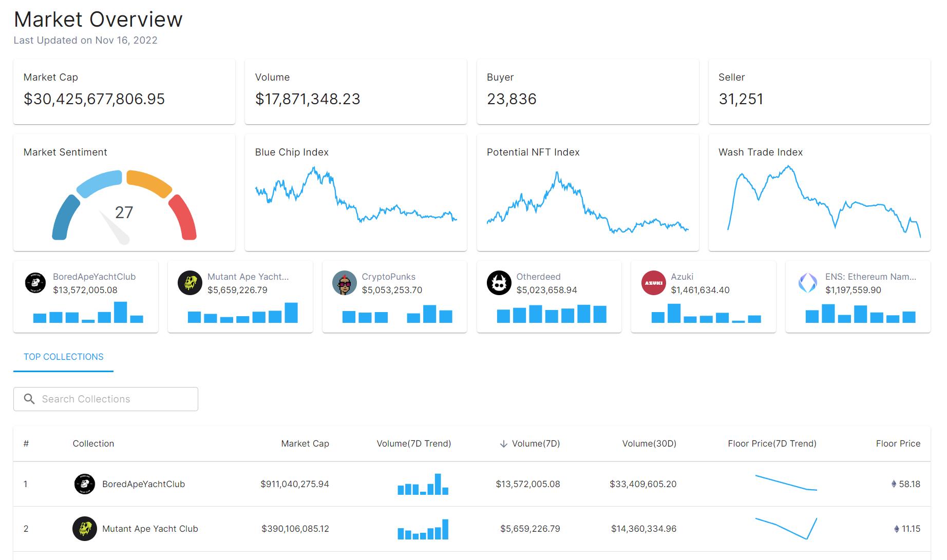Click BoredApeYachtClub avatar in table row
The width and height of the screenshot is (947, 560).
coord(85,484)
